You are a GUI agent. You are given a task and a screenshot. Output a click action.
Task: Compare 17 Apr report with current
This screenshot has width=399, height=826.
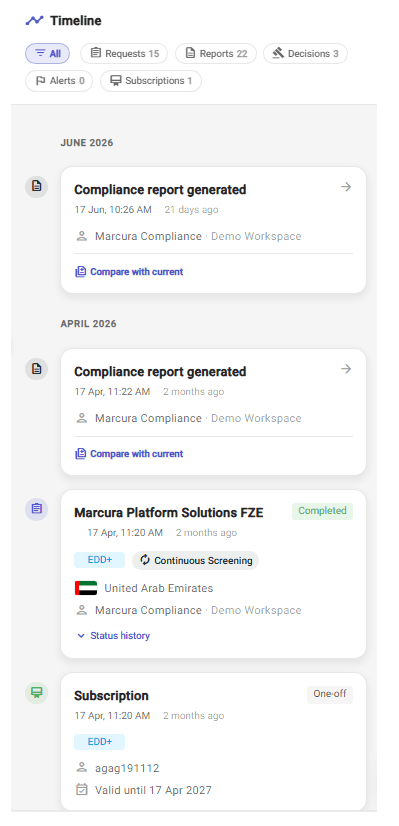(129, 454)
